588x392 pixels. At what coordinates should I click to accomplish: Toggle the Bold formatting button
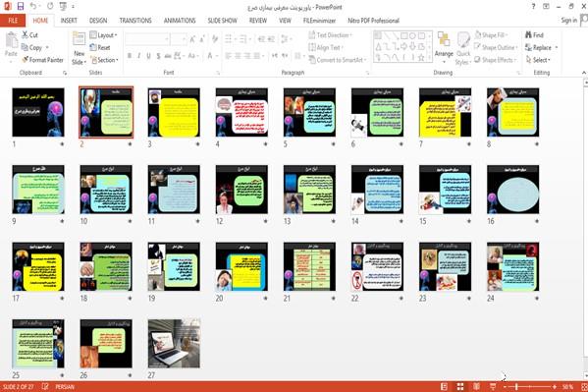(130, 56)
